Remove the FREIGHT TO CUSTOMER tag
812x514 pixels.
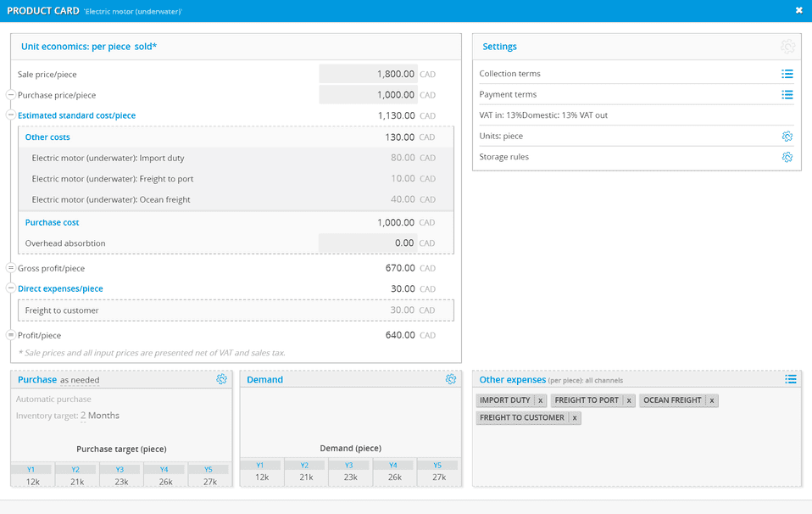pos(574,418)
